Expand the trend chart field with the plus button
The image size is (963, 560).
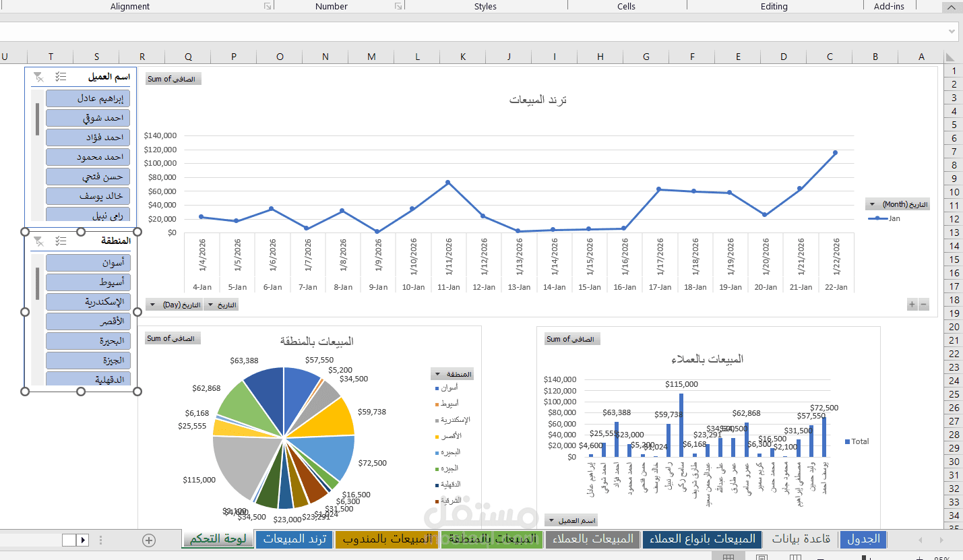(x=912, y=305)
